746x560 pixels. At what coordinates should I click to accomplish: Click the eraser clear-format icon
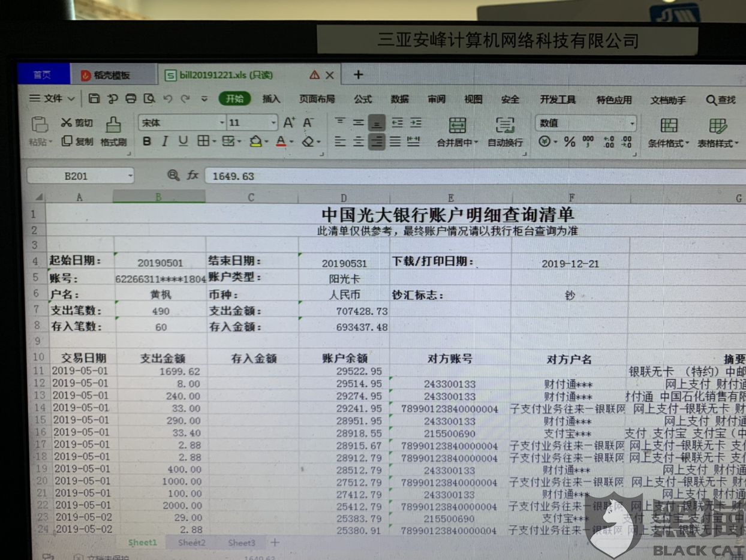coord(308,141)
